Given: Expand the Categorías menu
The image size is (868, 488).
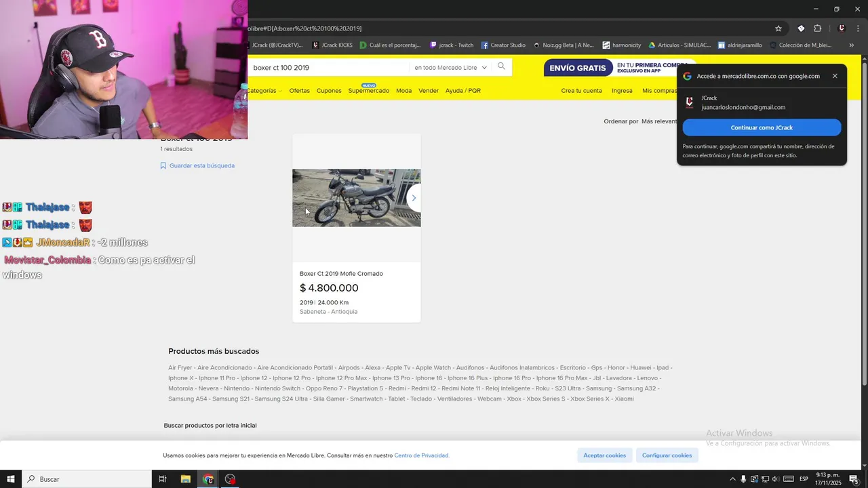Looking at the screenshot, I should tap(264, 91).
